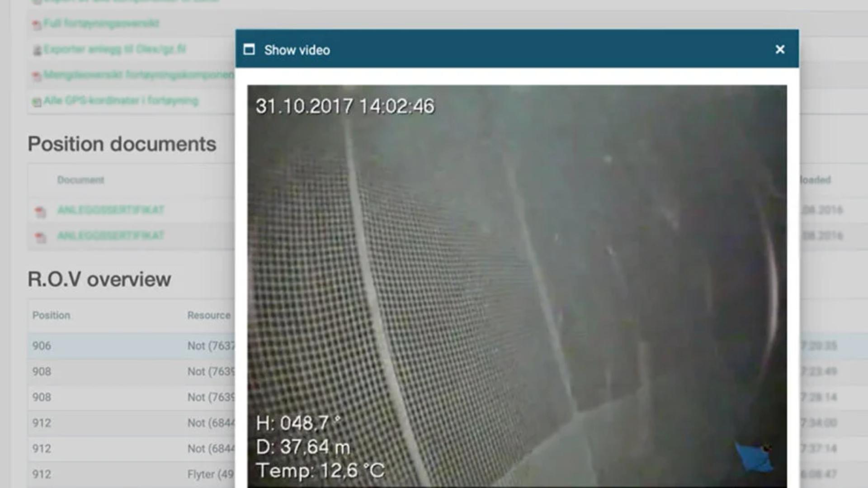
Task: Open the "Exporter anlegg til Olex/gz.fil" link
Action: (115, 49)
